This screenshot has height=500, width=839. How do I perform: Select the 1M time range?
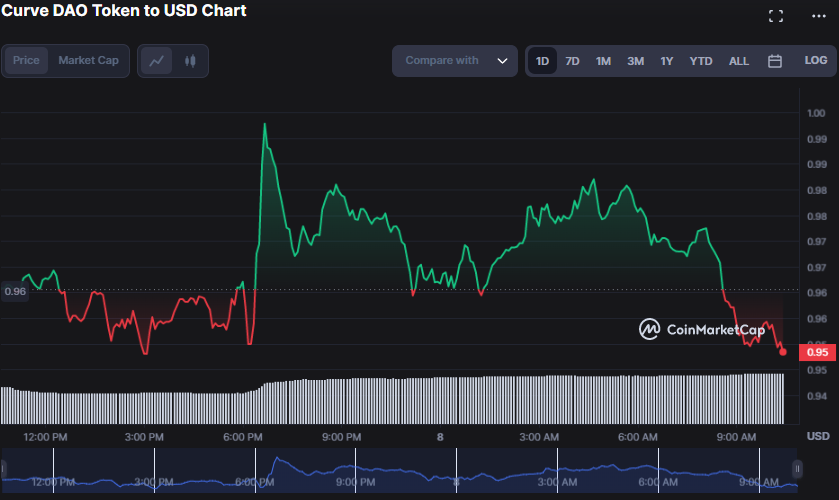click(604, 61)
